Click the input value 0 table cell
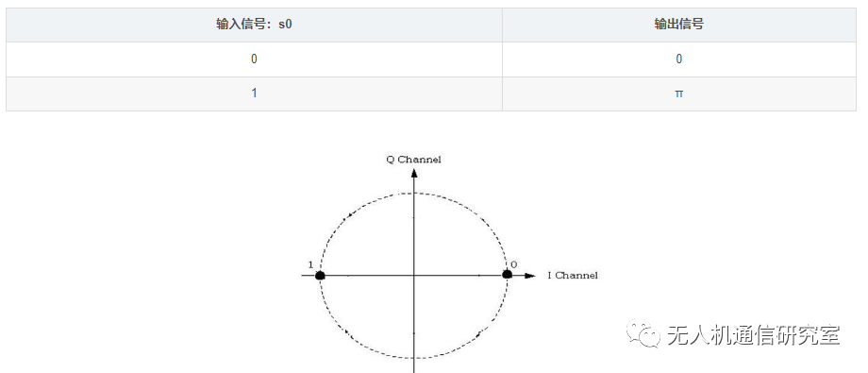Image resolution: width=868 pixels, height=373 pixels. (x=254, y=59)
